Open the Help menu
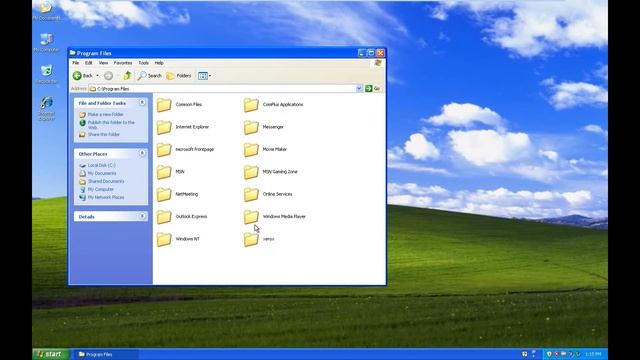Viewport: 640px width, 360px height. [159, 63]
